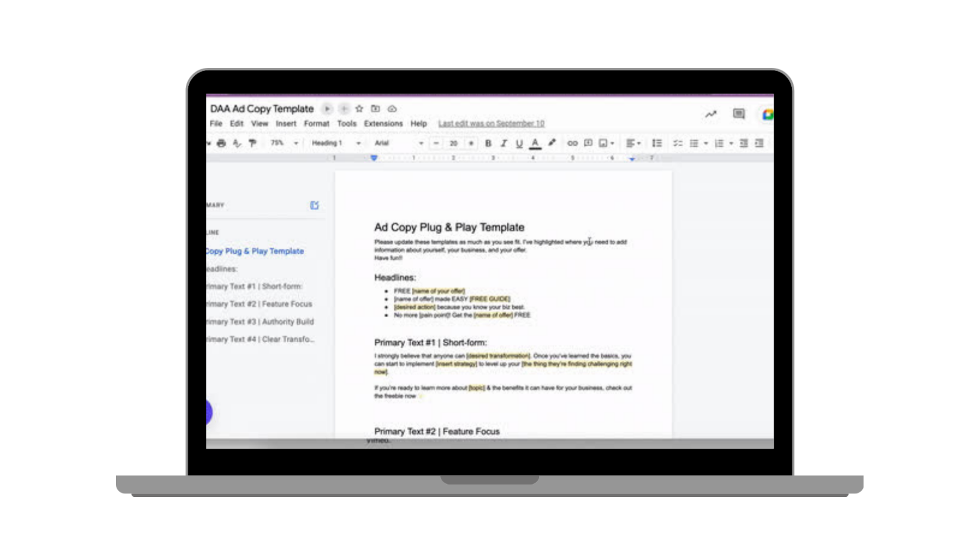Screen dimensions: 980x552
Task: Open the View menu
Action: [x=259, y=124]
